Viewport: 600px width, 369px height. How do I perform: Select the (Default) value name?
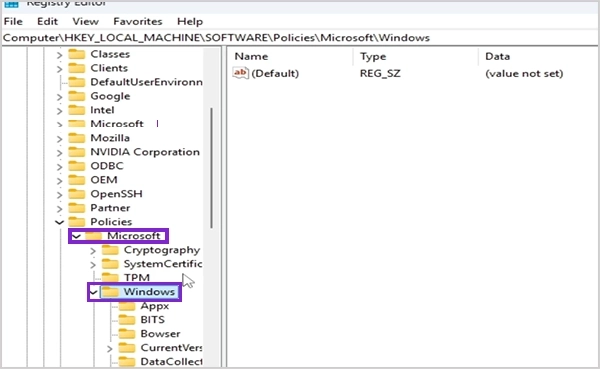(275, 73)
